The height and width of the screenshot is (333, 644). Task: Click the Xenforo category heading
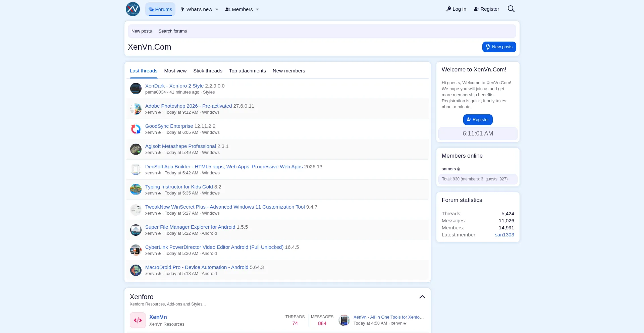[142, 297]
